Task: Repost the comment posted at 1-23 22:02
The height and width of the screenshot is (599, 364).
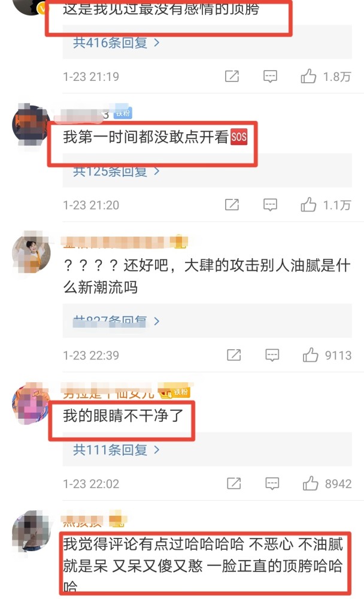Action: (233, 483)
